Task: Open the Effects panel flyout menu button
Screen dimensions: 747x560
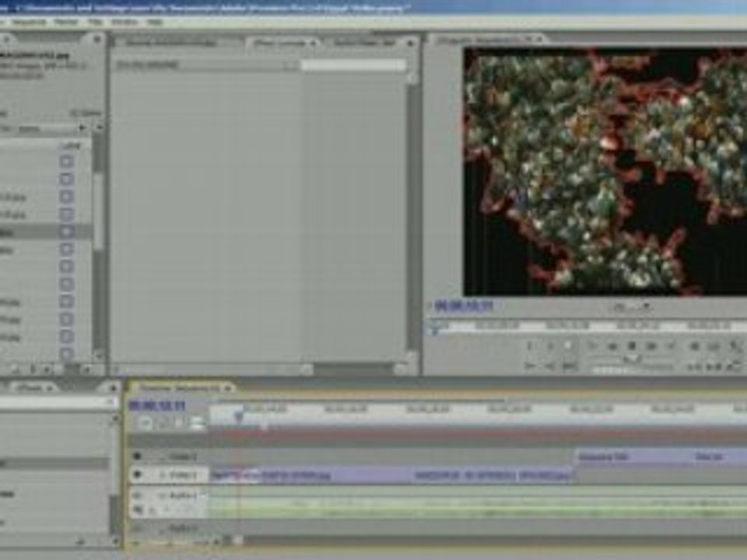Action: coord(114,388)
